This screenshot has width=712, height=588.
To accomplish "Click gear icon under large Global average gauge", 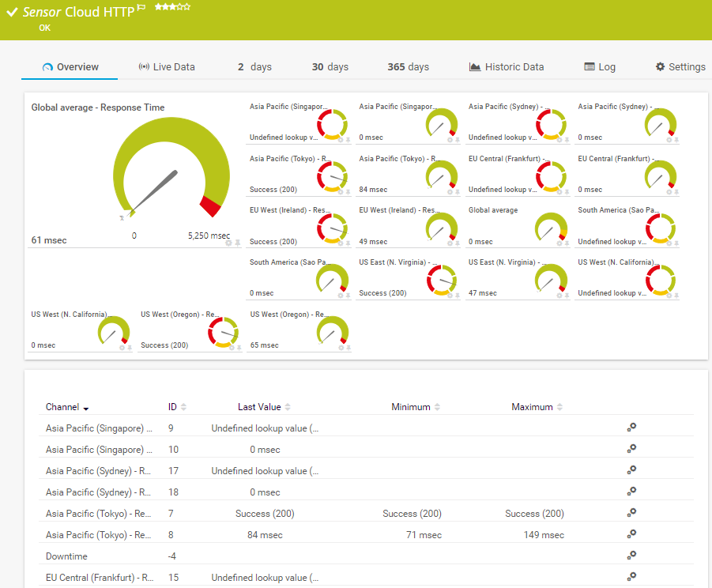I will coord(228,243).
